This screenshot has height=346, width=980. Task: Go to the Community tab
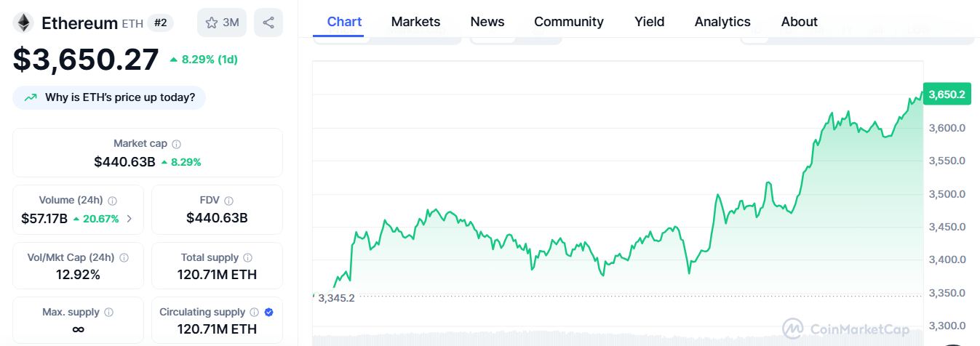(x=569, y=22)
